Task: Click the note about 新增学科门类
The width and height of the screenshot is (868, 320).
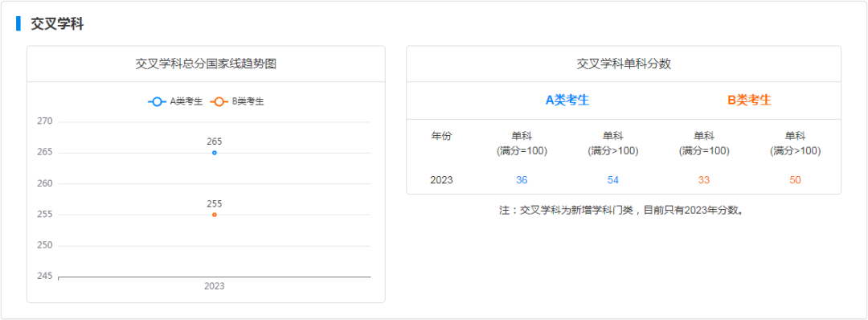Action: click(x=624, y=211)
